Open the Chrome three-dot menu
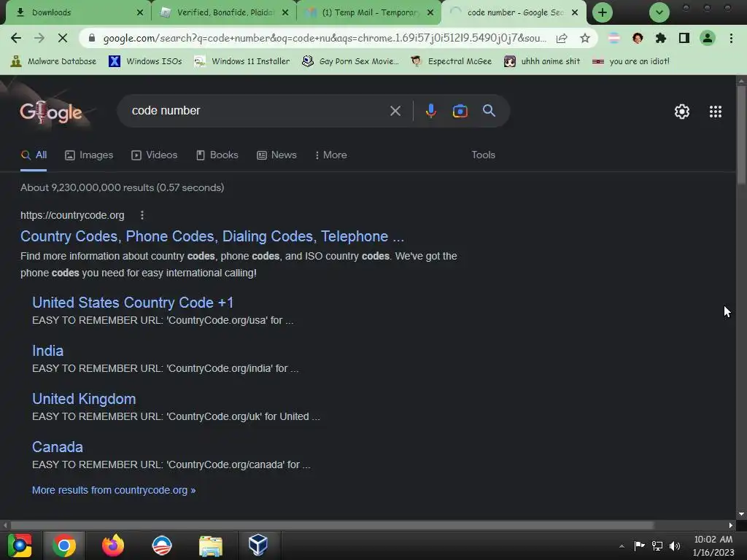The image size is (747, 560). (x=731, y=38)
